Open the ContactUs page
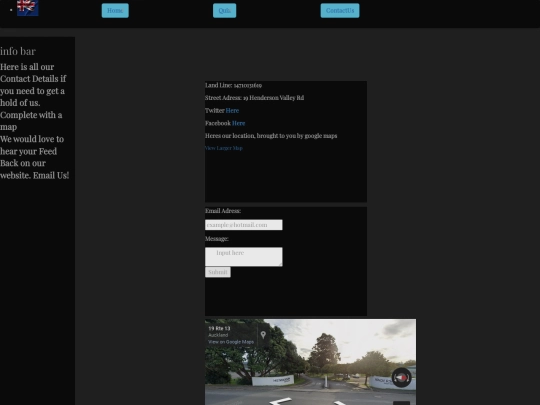The image size is (540, 405). click(x=340, y=11)
